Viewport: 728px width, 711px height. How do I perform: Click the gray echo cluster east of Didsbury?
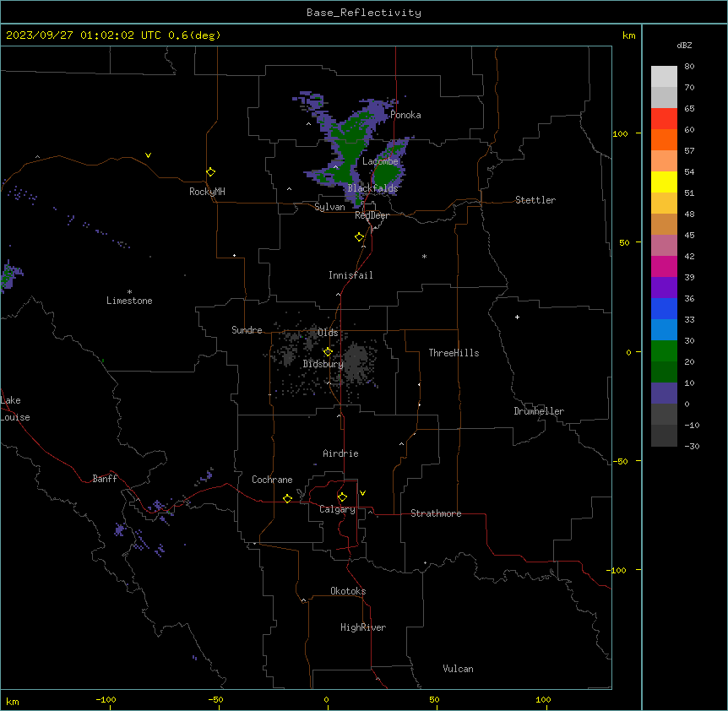point(356,363)
